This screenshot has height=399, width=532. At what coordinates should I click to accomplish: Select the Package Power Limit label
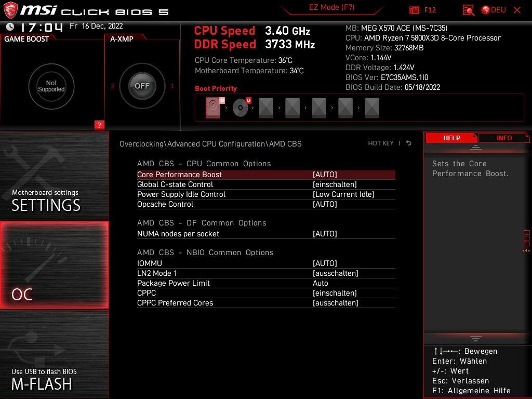point(174,283)
